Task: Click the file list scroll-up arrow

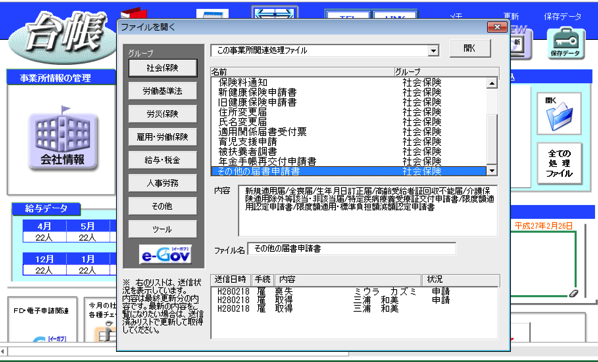Action: 492,83
